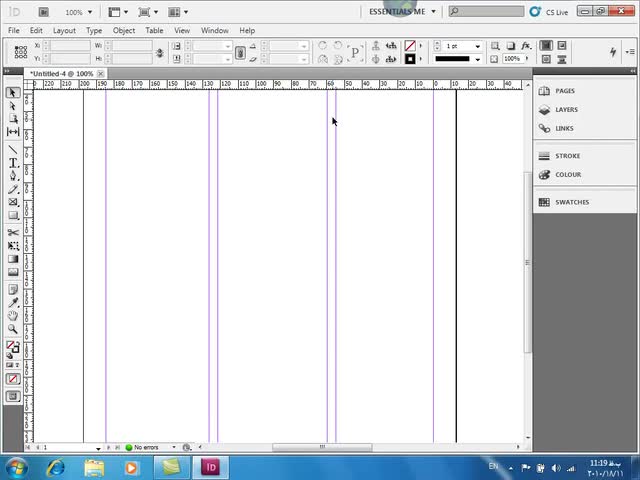Toggle constrain proportions for width and height
This screenshot has width=640, height=480.
click(160, 53)
